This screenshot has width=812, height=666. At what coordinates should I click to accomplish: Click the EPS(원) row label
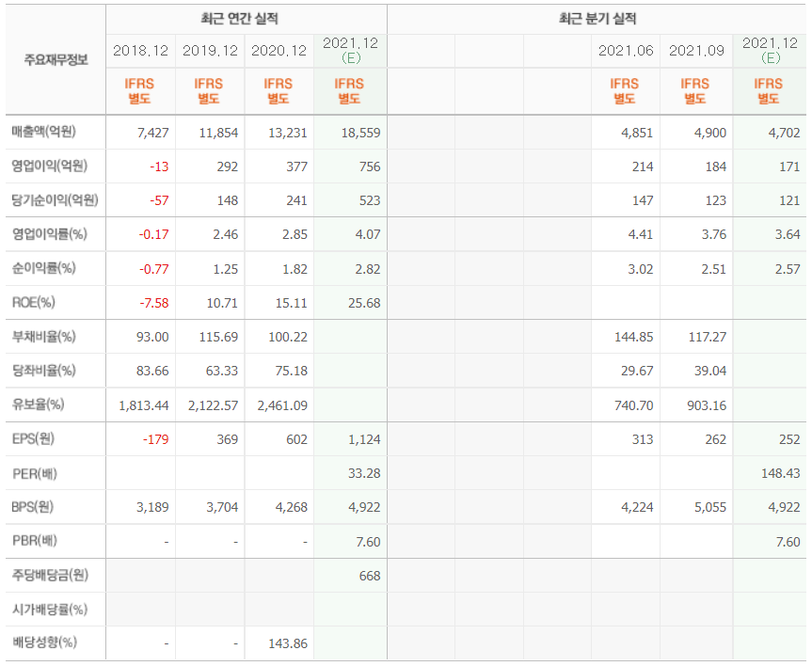pos(33,438)
